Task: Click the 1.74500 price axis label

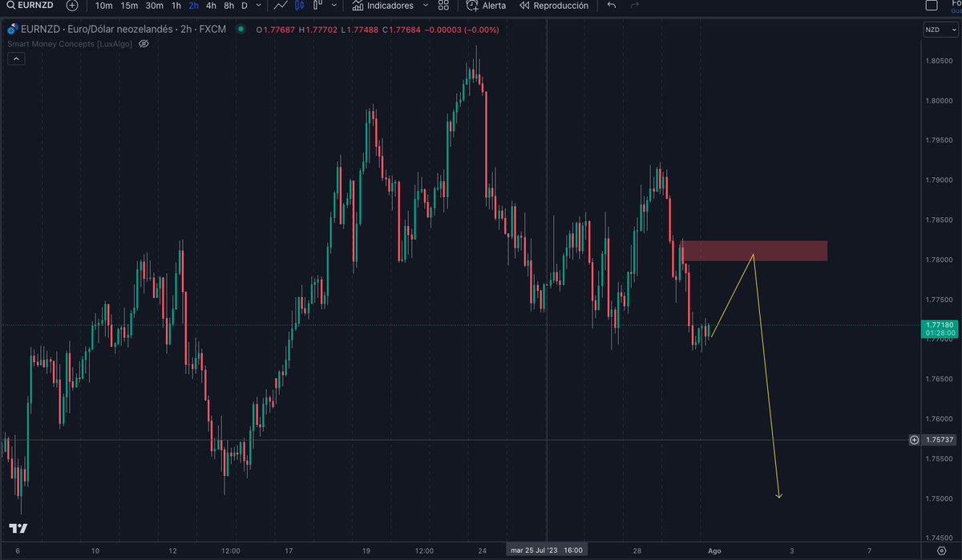Action: (x=940, y=538)
